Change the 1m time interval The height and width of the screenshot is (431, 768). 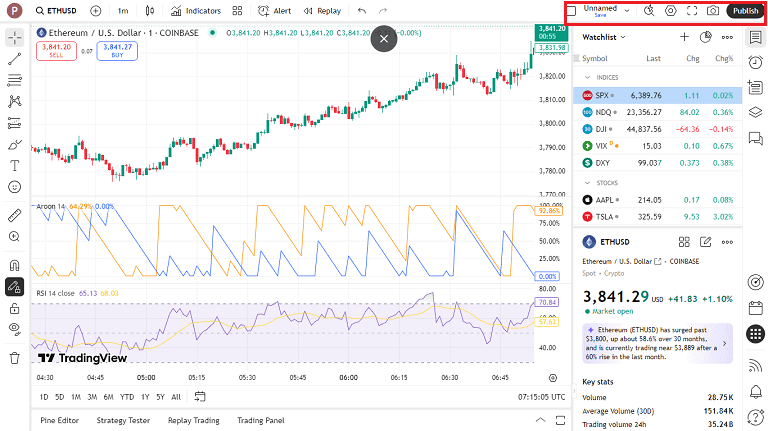[x=123, y=11]
